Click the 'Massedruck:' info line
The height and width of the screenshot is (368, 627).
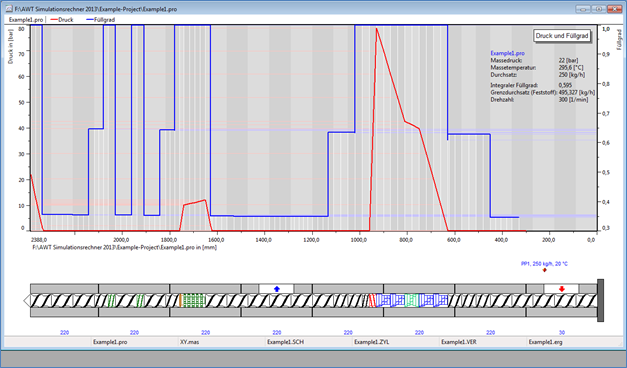506,60
